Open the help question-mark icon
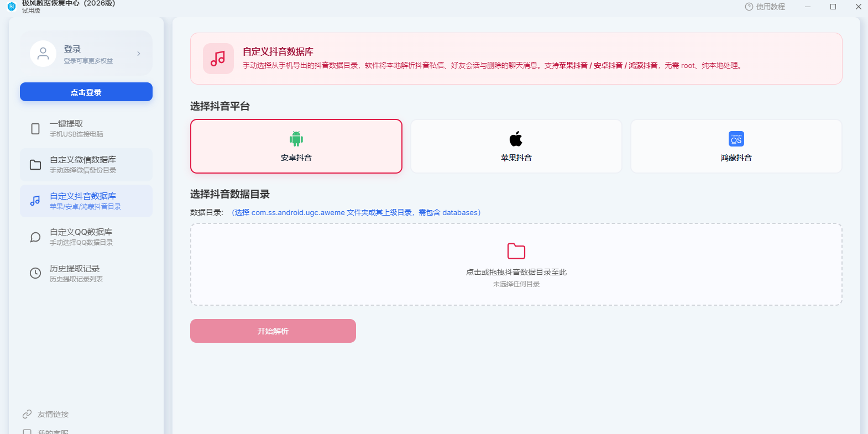This screenshot has height=434, width=868. click(749, 7)
